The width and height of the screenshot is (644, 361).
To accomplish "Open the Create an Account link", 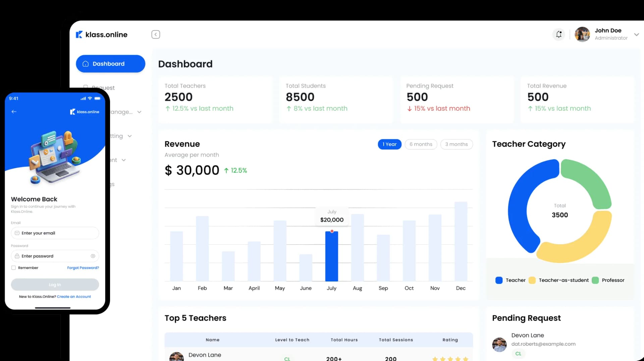I will 74,297.
